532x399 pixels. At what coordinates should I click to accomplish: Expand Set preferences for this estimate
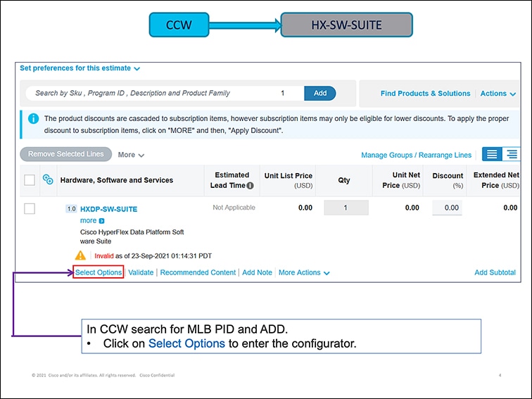[x=80, y=68]
